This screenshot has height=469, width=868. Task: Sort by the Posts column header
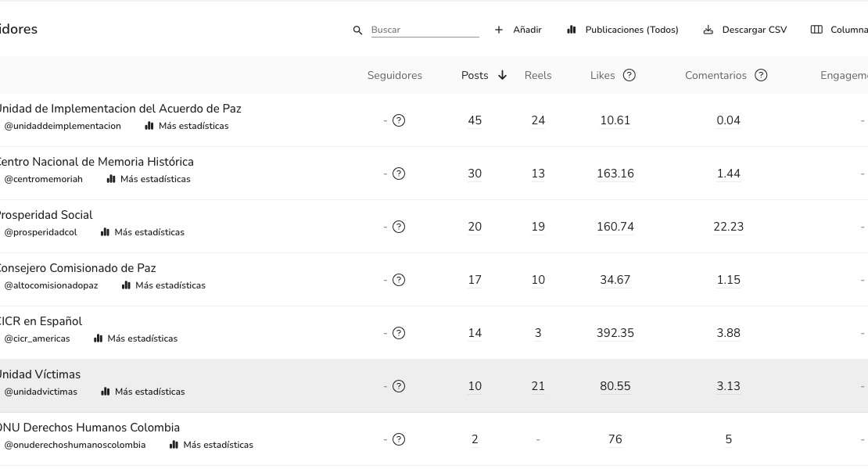475,75
